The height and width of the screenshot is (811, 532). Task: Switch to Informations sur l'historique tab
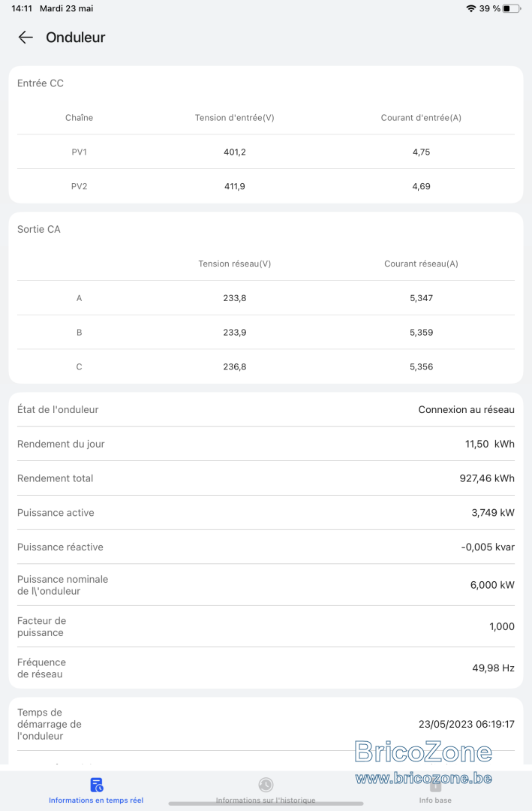(266, 800)
